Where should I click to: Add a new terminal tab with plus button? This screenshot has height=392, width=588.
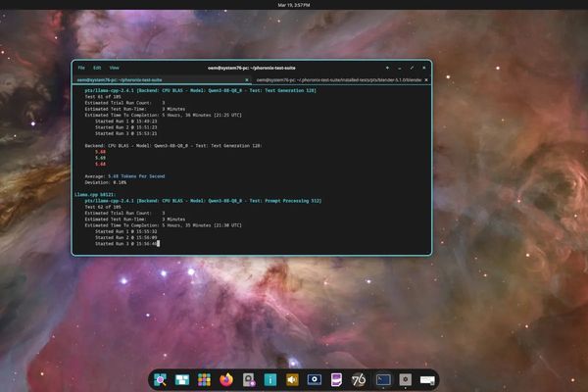(387, 68)
